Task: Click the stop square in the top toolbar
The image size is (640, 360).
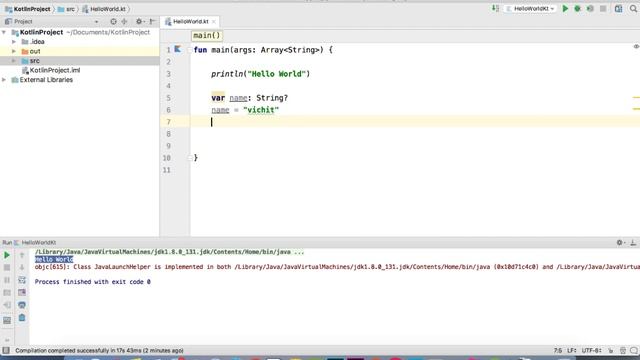Action: click(603, 9)
